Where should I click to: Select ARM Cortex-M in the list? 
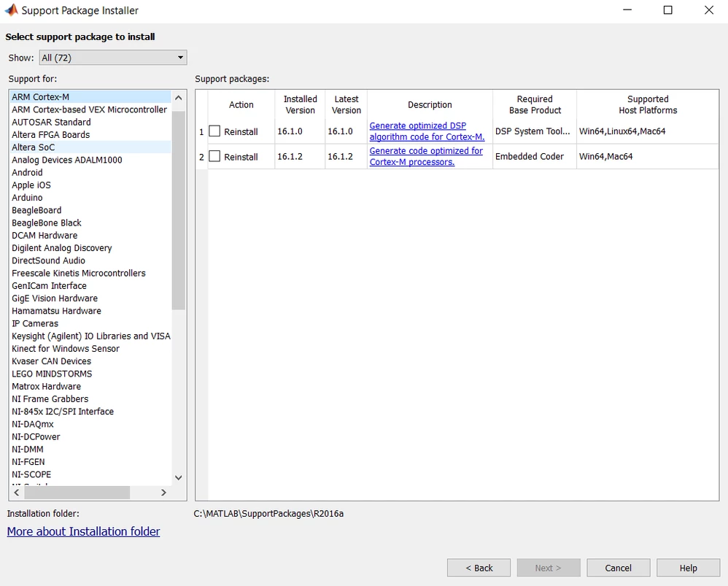point(90,96)
